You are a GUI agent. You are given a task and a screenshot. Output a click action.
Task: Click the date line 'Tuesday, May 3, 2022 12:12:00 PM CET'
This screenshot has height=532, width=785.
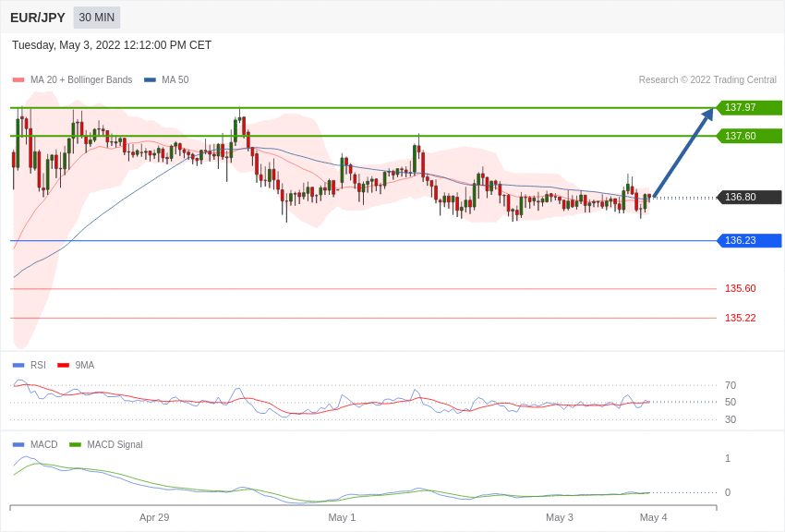(112, 45)
